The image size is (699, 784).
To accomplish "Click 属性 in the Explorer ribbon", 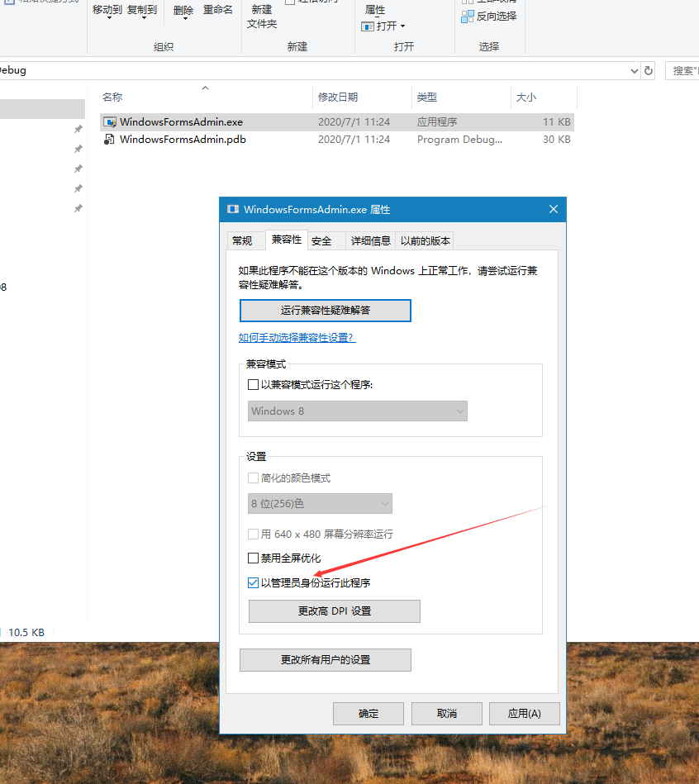I will point(375,10).
